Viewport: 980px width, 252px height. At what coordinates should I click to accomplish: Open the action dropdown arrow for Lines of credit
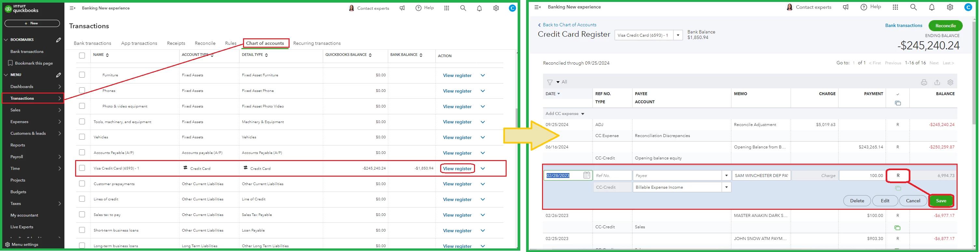(x=483, y=200)
